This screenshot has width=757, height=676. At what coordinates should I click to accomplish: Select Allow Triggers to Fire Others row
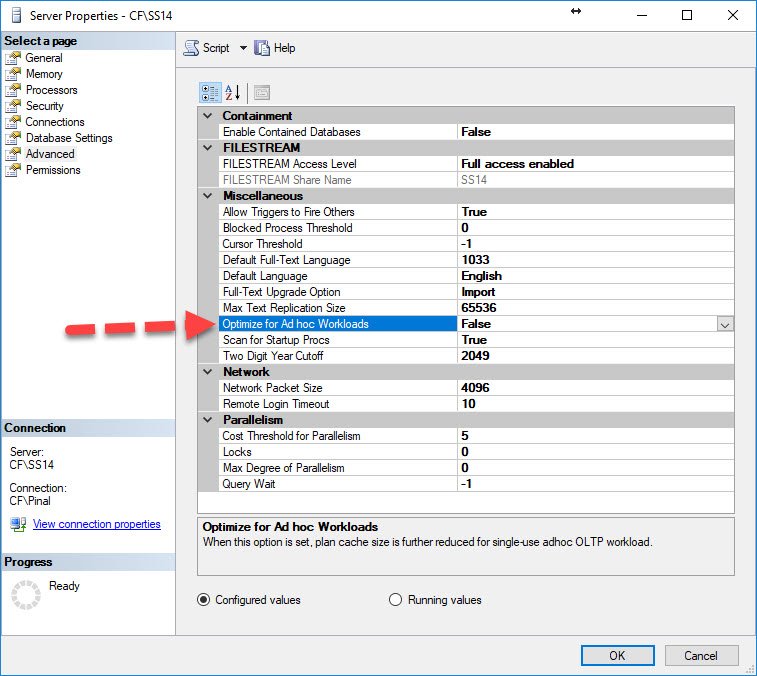coord(477,212)
